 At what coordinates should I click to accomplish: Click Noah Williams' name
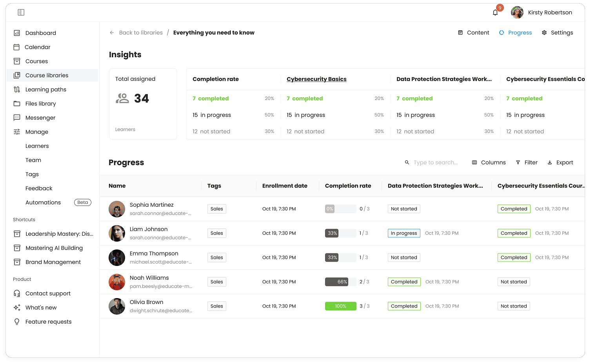(x=149, y=278)
